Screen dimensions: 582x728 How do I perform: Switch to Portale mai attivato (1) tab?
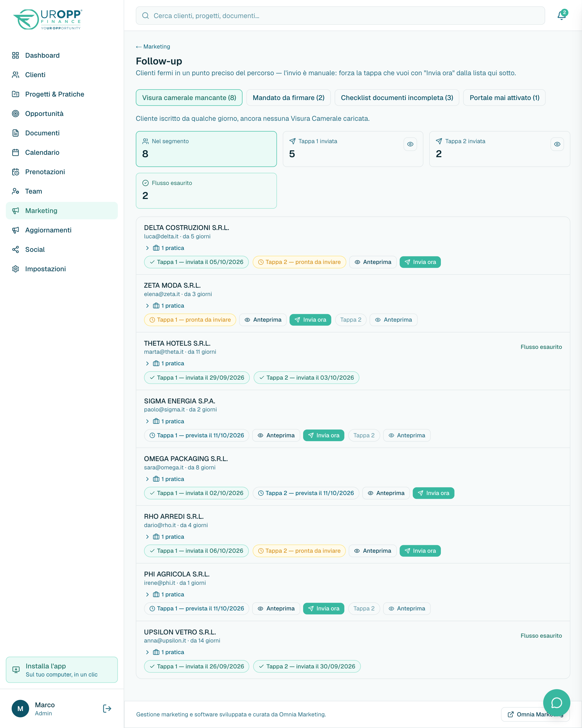[x=504, y=98]
